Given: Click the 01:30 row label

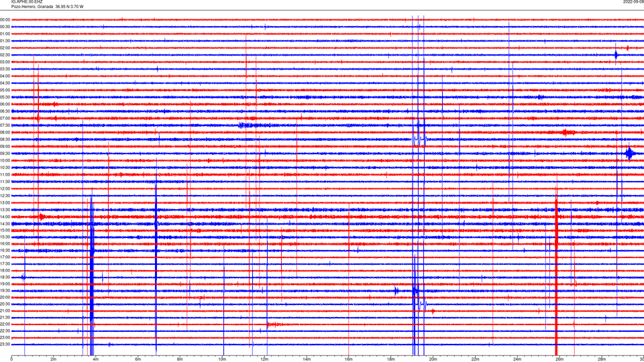Looking at the screenshot, I should click(x=5, y=41).
